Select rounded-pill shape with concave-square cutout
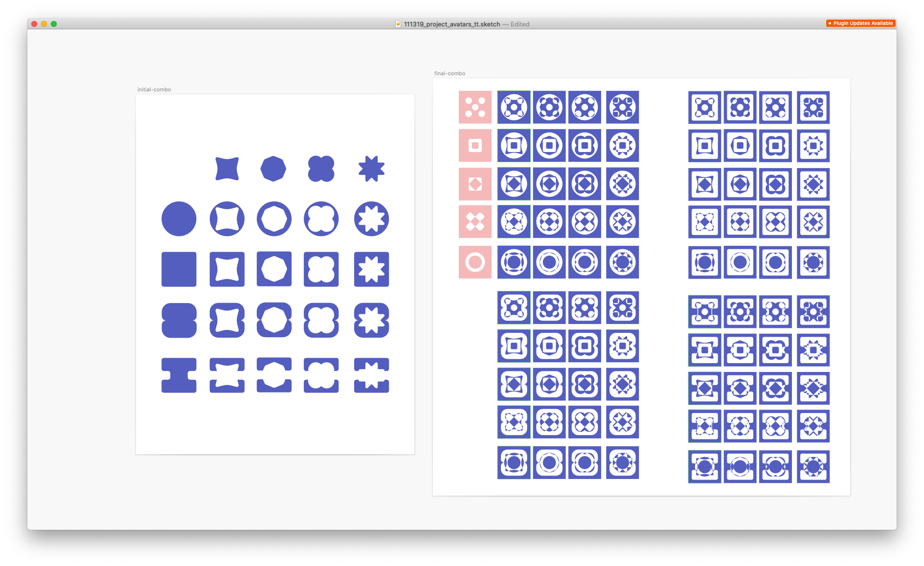 (227, 320)
